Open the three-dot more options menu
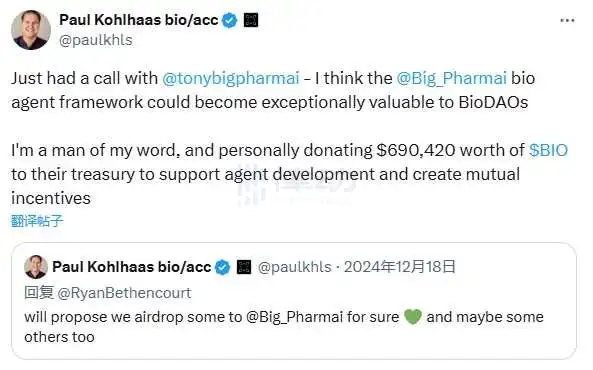 tap(567, 20)
